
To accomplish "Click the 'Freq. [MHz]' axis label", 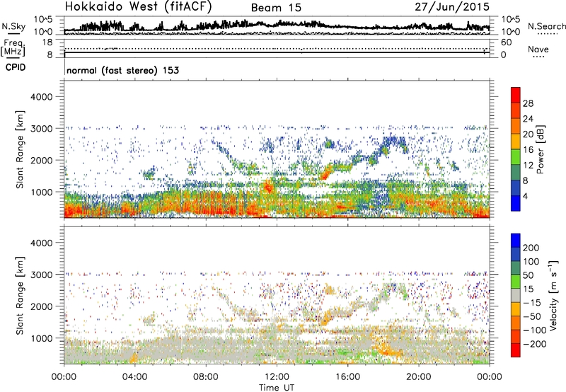I will (13, 48).
